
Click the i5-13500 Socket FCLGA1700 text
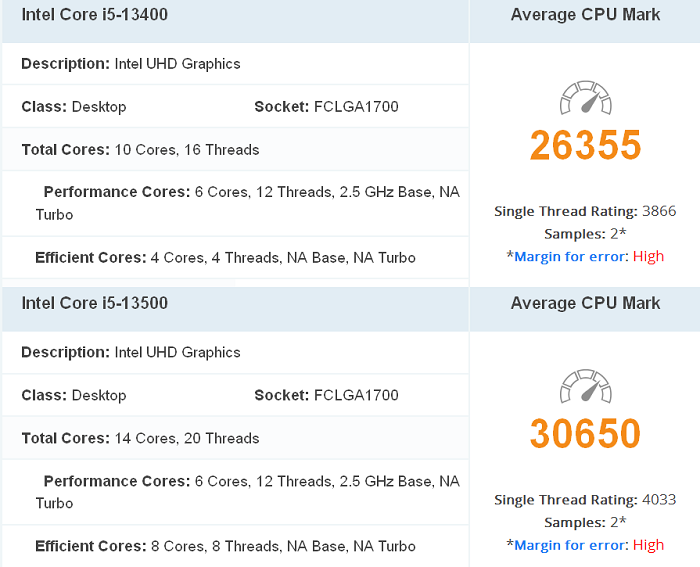326,395
